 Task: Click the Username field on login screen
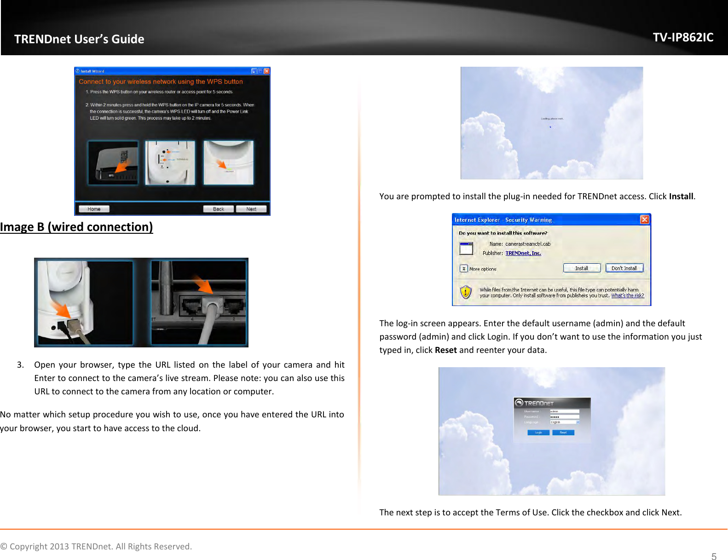click(x=564, y=411)
